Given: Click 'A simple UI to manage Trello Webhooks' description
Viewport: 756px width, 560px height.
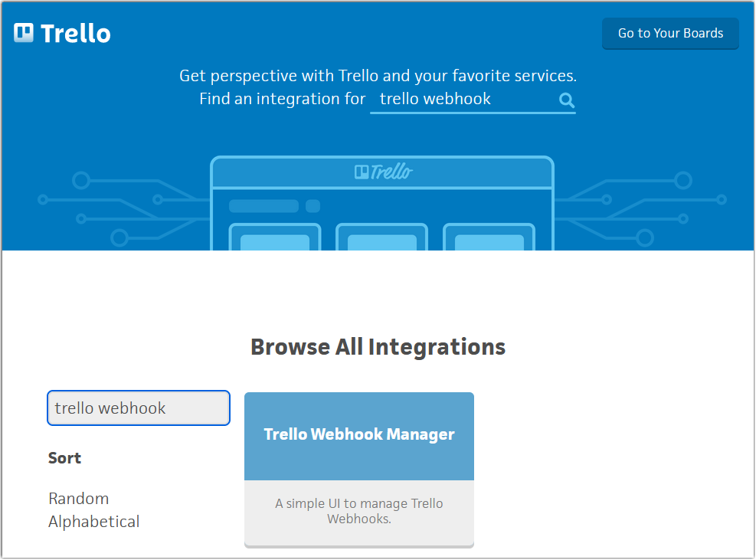Looking at the screenshot, I should click(x=359, y=511).
